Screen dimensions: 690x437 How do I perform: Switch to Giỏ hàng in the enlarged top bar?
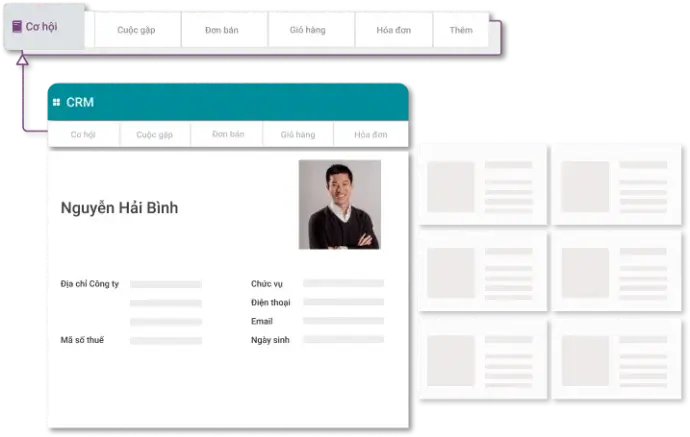309,30
